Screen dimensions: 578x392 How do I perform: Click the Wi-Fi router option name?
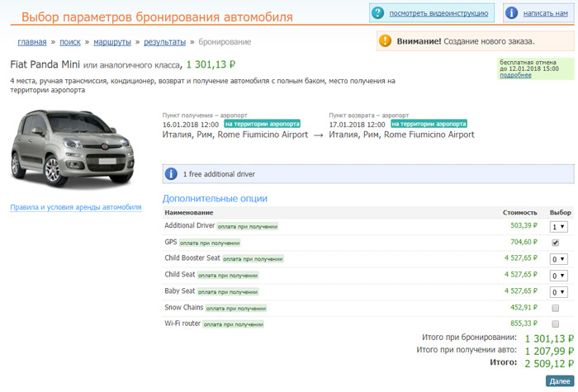182,324
